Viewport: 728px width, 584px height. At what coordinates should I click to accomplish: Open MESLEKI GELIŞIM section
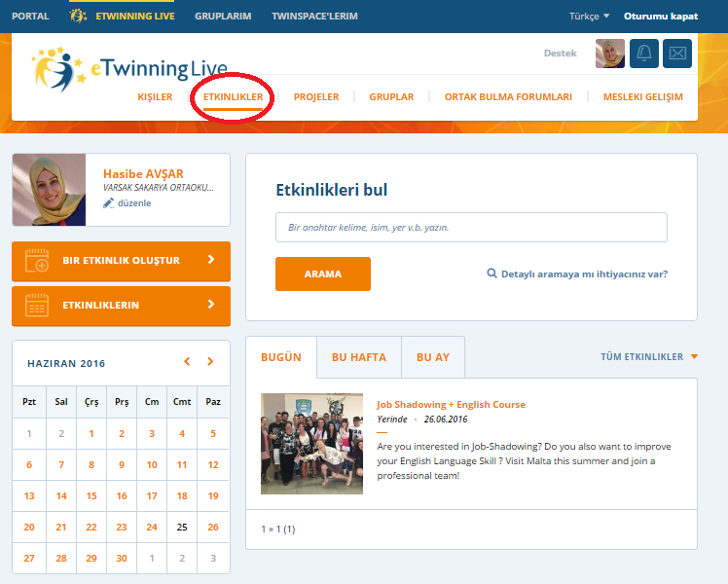pyautogui.click(x=643, y=96)
